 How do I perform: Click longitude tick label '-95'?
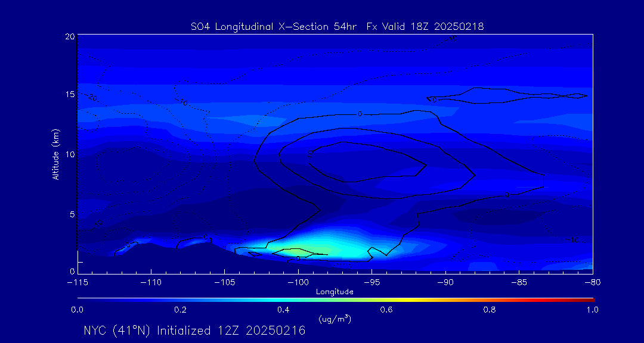[x=371, y=282]
